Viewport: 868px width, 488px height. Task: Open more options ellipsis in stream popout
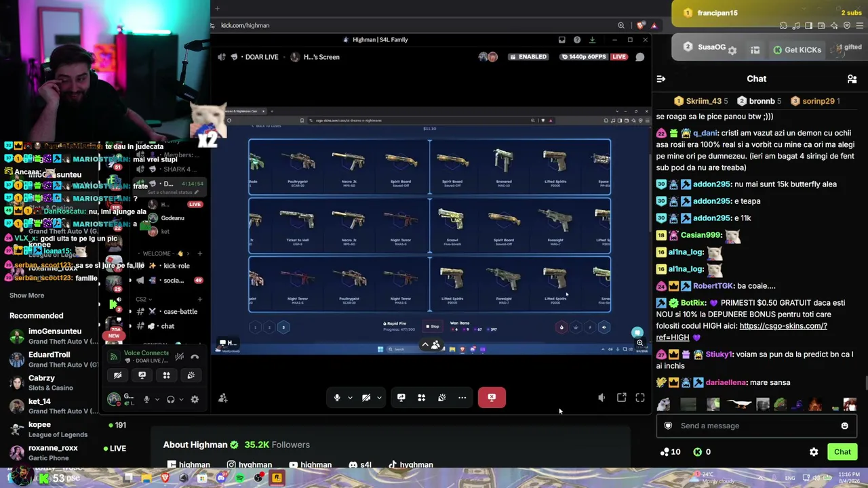(x=462, y=398)
